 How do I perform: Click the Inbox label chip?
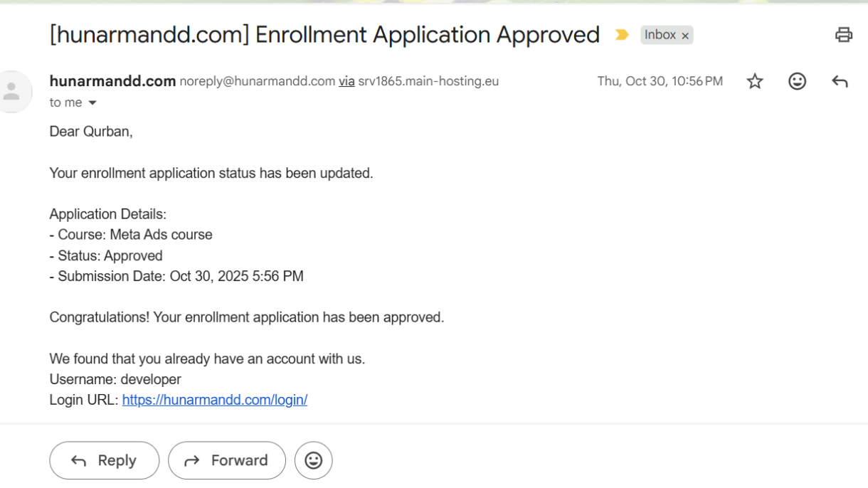pos(660,35)
